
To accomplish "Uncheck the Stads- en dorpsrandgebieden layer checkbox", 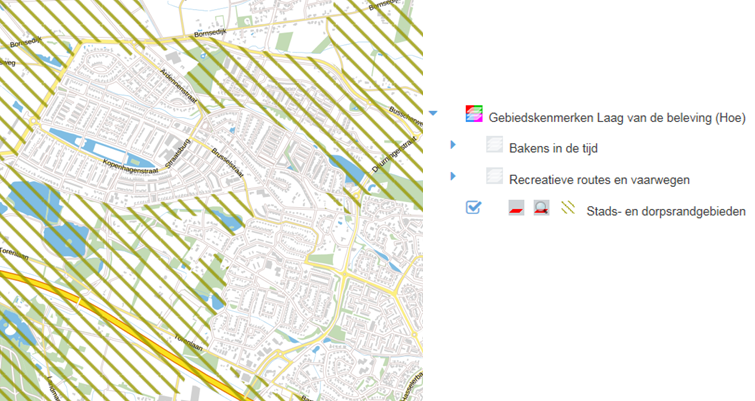I will [474, 208].
